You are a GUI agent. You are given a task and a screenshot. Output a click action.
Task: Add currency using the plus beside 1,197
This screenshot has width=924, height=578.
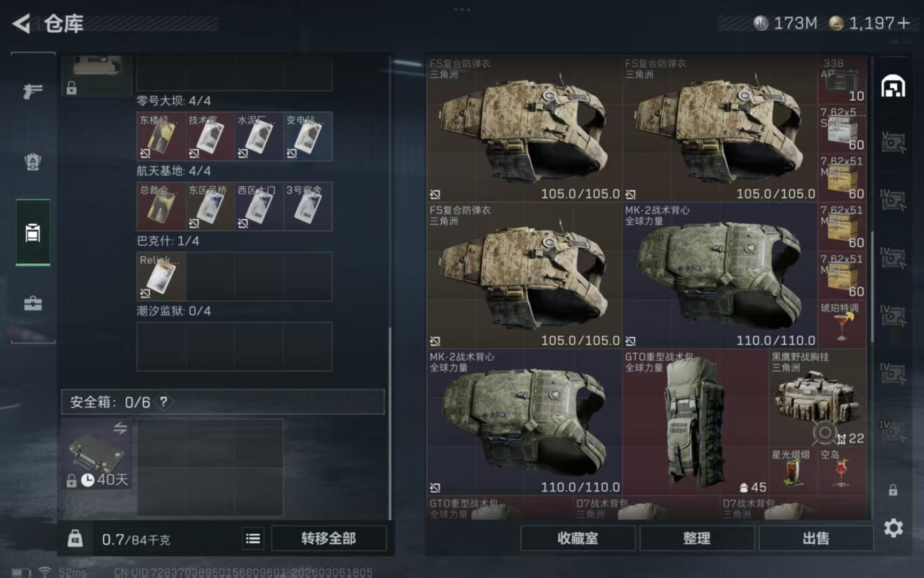(904, 23)
